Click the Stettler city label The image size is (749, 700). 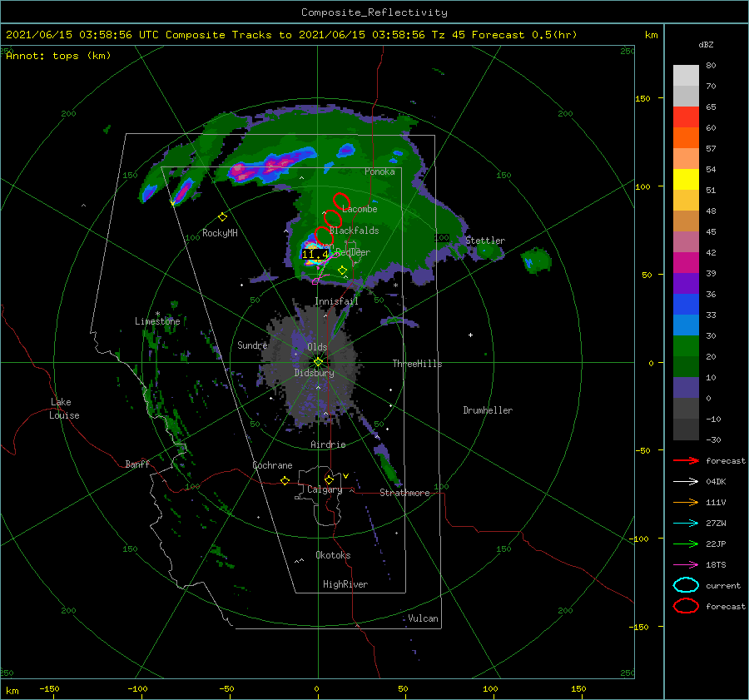(485, 241)
